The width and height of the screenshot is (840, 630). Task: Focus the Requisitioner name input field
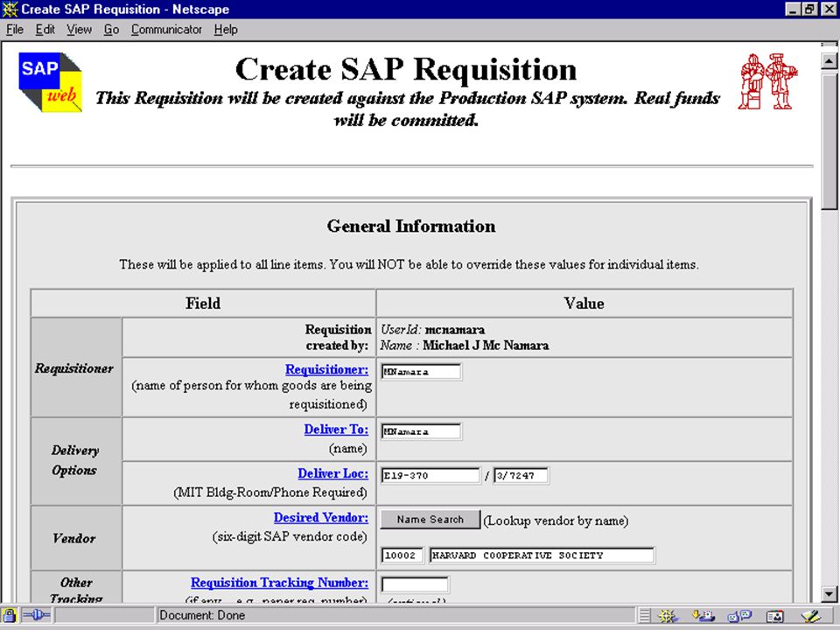tap(421, 372)
